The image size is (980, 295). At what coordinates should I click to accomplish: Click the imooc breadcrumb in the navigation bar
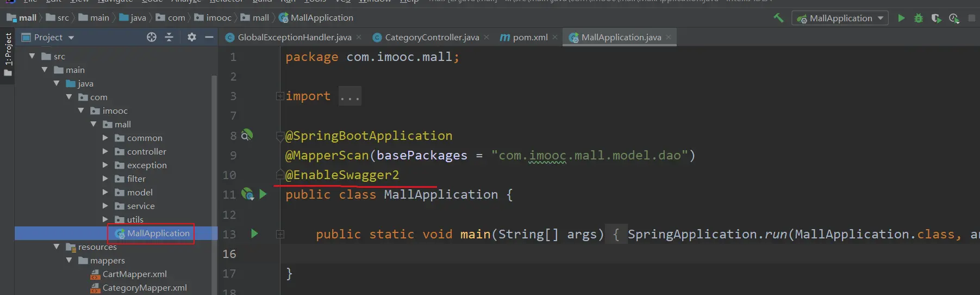pos(219,18)
